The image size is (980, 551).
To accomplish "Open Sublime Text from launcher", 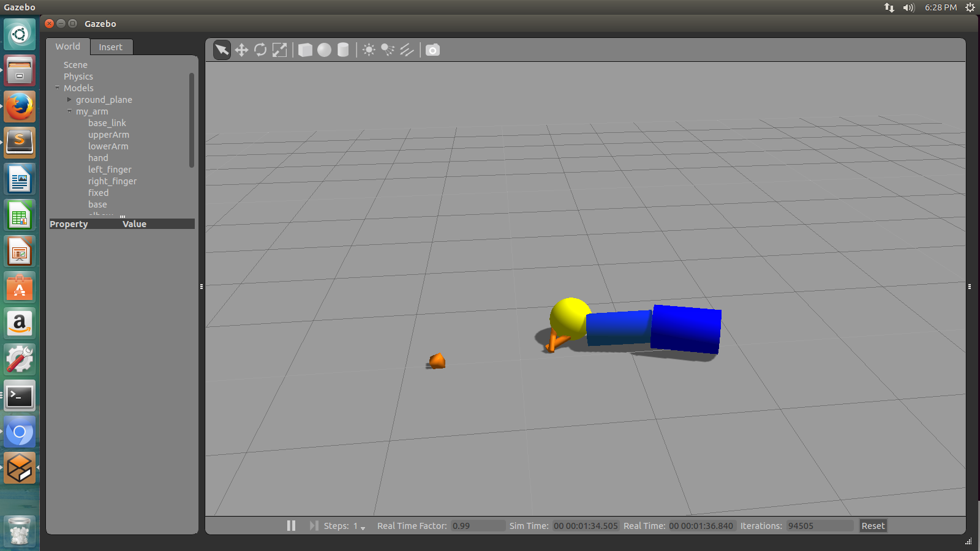I will point(20,143).
